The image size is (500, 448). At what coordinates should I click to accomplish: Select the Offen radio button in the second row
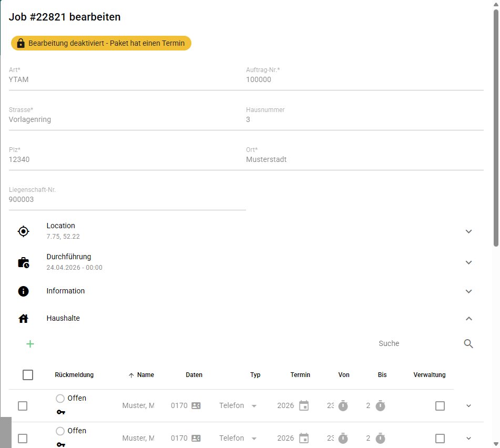[x=60, y=431]
